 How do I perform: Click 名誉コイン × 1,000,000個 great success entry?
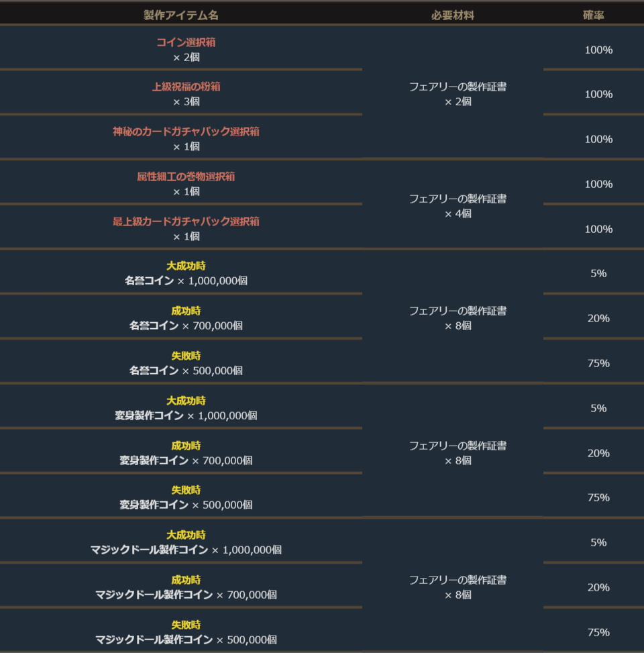coord(186,281)
